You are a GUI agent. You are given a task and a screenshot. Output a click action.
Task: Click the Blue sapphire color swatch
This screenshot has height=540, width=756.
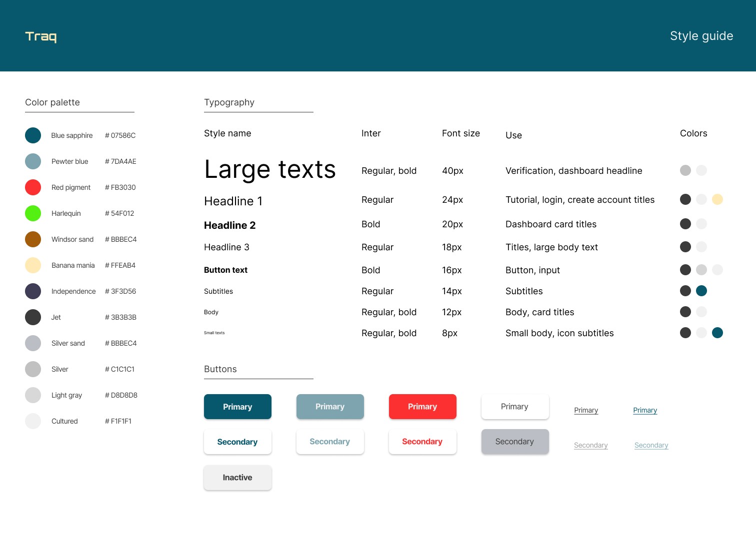[33, 135]
